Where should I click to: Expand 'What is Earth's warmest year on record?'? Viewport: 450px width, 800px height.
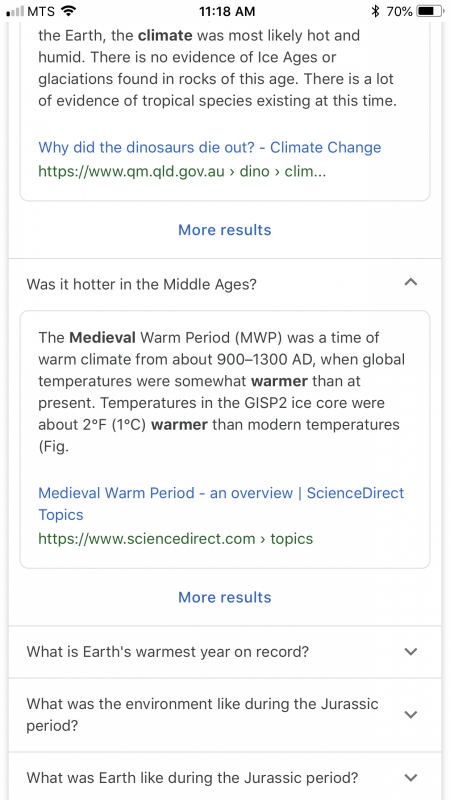coord(411,652)
